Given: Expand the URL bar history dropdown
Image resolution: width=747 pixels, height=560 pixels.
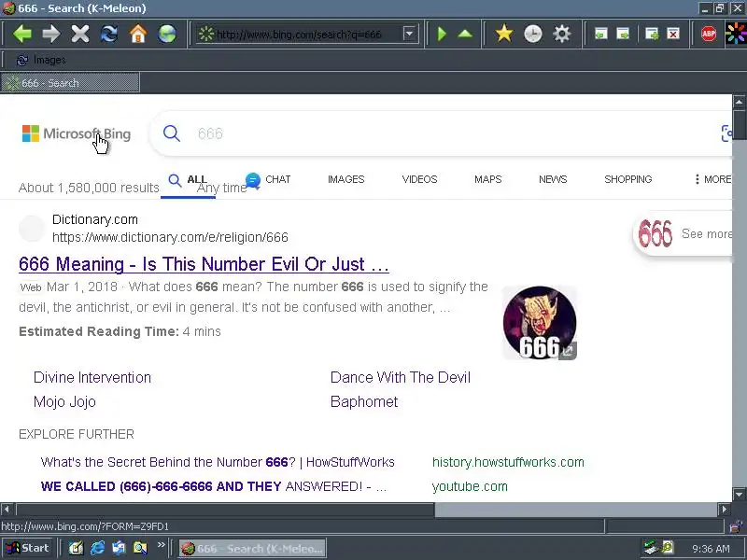Looking at the screenshot, I should click(x=409, y=34).
